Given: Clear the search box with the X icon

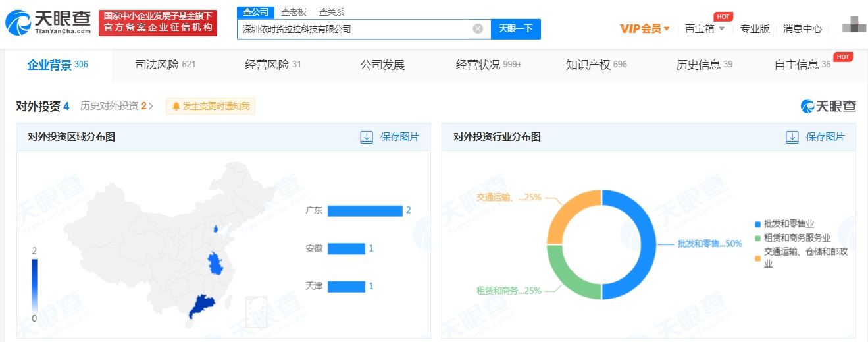Looking at the screenshot, I should 478,28.
